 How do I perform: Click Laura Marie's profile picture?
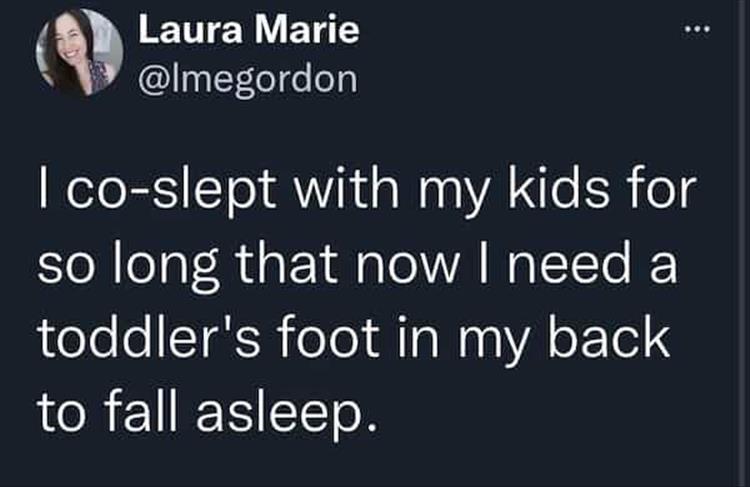(79, 53)
